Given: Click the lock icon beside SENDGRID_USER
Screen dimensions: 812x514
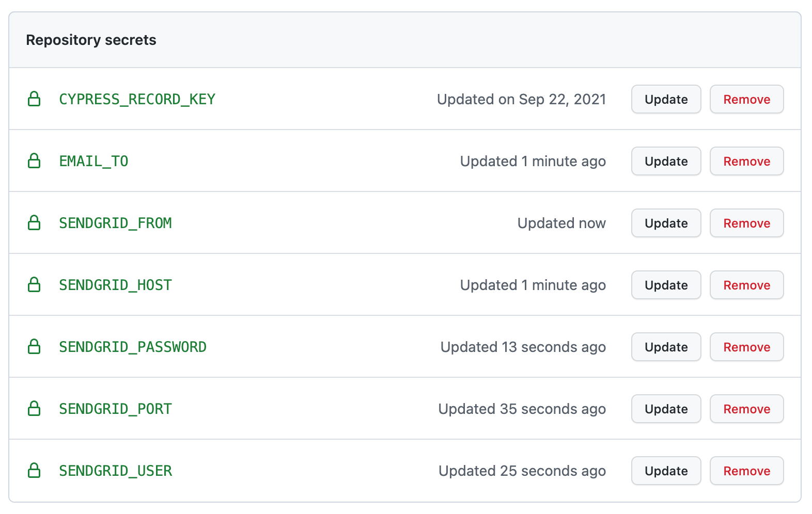Looking at the screenshot, I should coord(34,470).
